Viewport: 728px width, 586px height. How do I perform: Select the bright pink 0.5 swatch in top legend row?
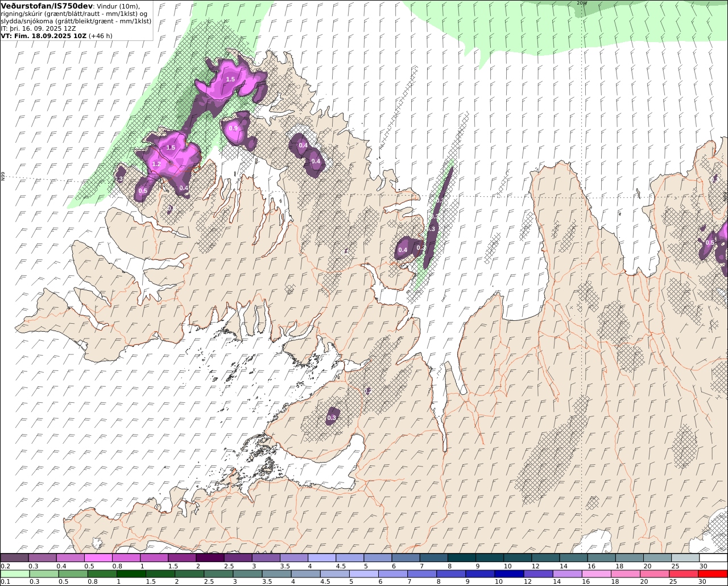pos(98,558)
